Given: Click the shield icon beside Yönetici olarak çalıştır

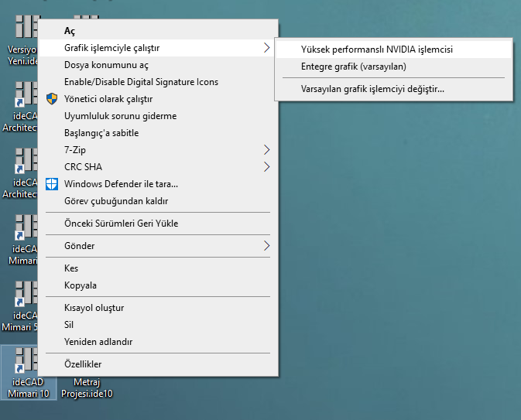Looking at the screenshot, I should tap(52, 99).
